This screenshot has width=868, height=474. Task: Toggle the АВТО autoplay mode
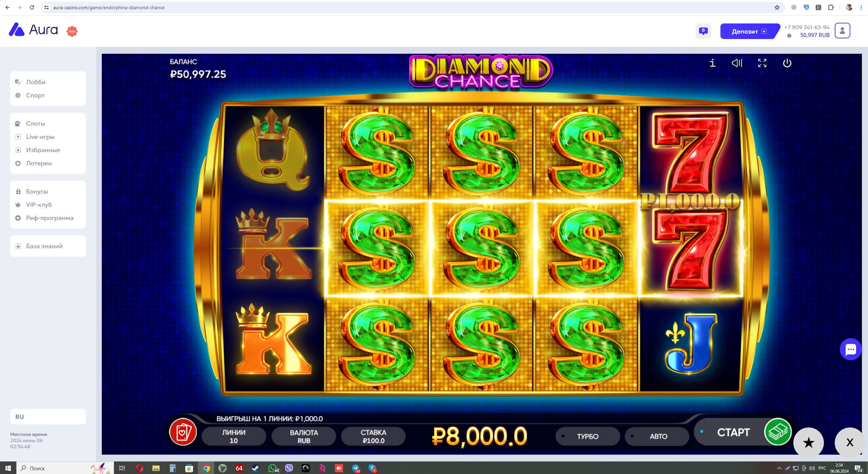click(657, 436)
